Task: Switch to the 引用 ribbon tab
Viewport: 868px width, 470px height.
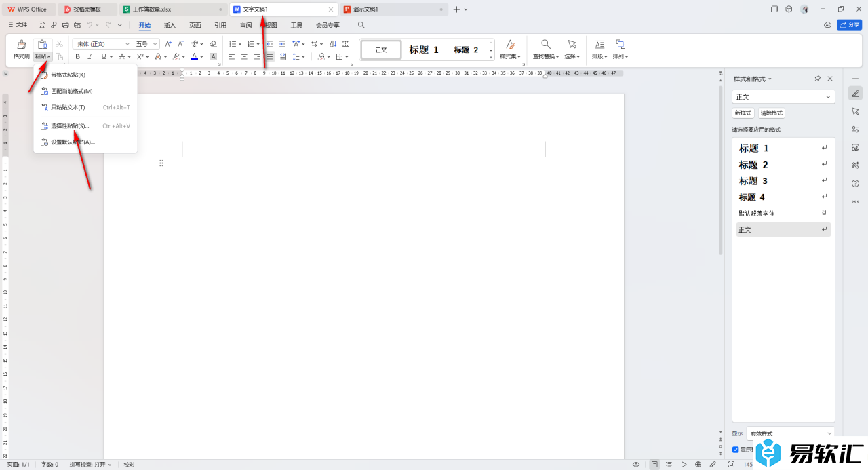Action: [x=220, y=25]
